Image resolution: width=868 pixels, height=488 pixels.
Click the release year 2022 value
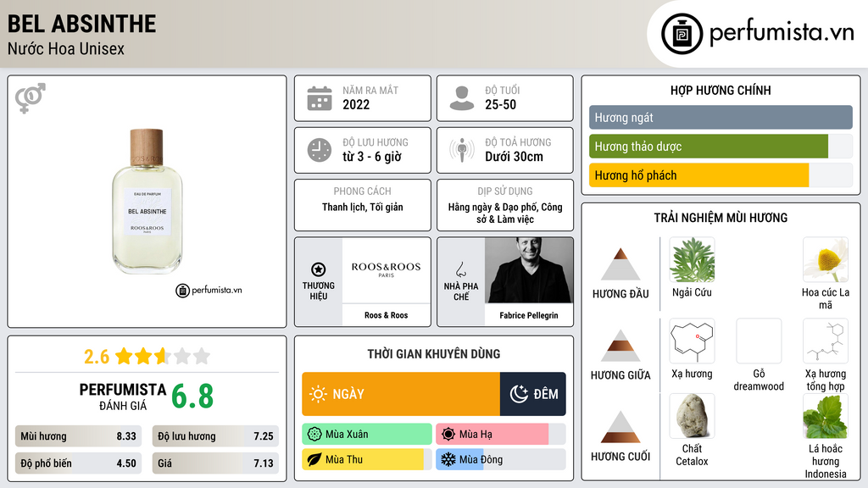(x=356, y=104)
